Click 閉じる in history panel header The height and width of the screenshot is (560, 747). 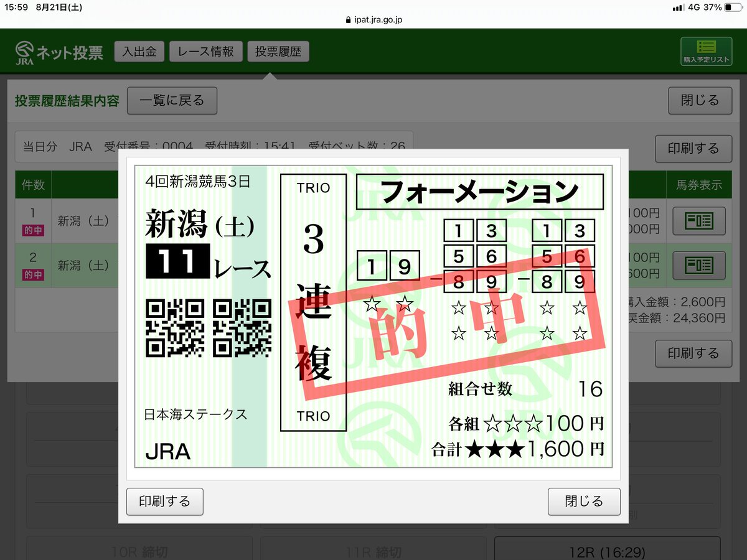(x=700, y=101)
